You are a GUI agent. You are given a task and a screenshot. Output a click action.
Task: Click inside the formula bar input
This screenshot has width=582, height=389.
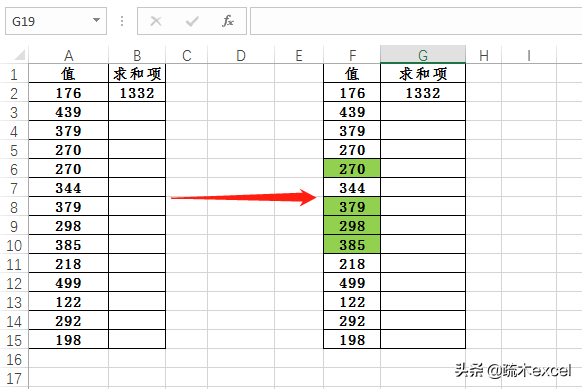click(x=416, y=21)
